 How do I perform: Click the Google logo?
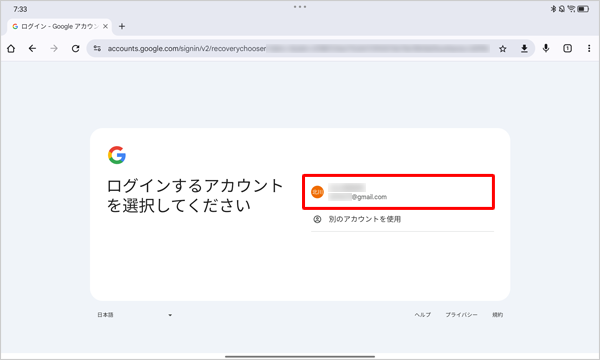coord(117,155)
